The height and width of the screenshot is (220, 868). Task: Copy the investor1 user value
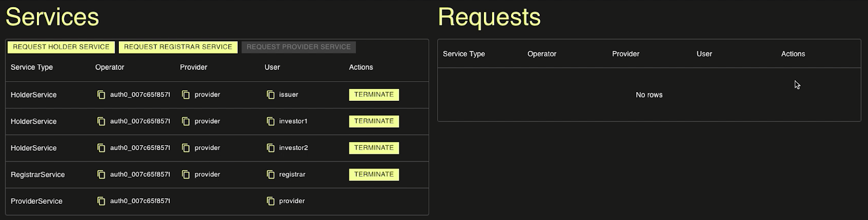pyautogui.click(x=271, y=121)
